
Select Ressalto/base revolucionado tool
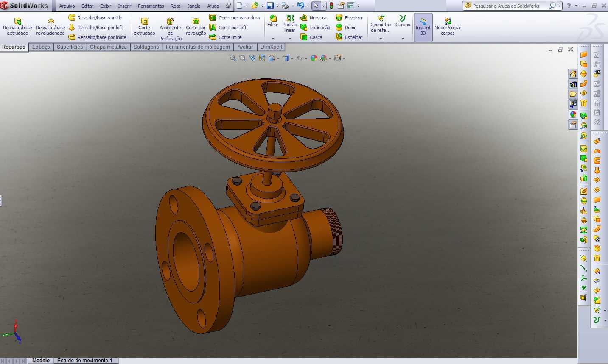click(x=50, y=27)
